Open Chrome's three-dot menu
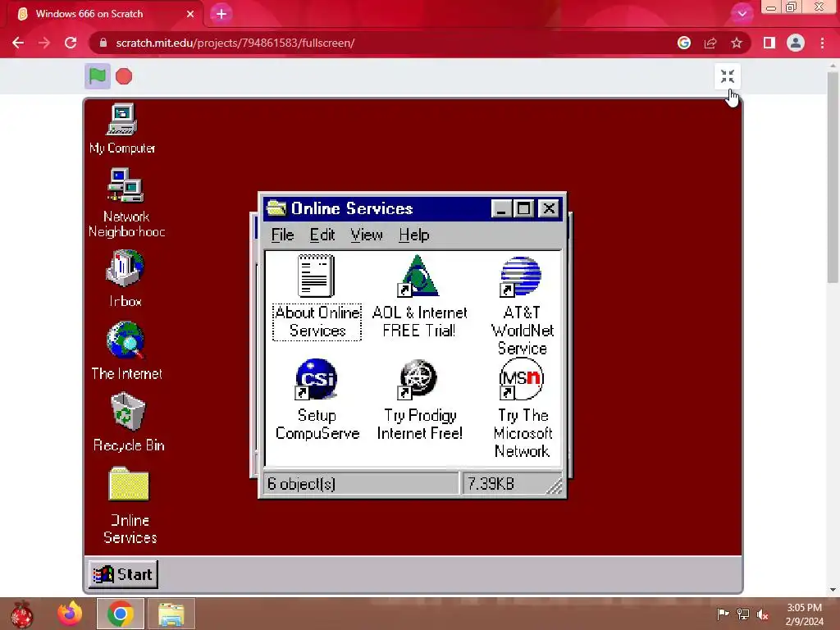 [x=822, y=43]
